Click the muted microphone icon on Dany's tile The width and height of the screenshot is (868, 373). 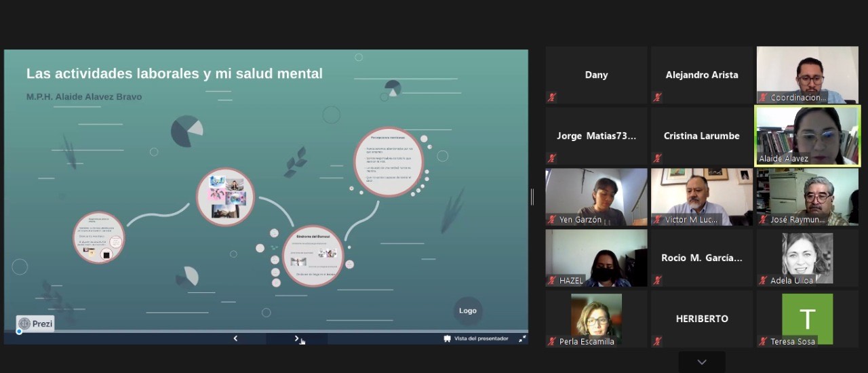coord(552,98)
